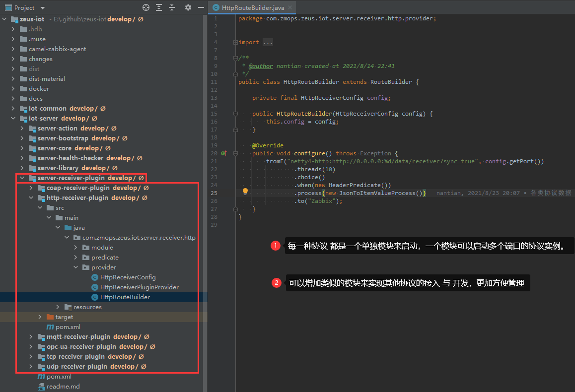Click the module package folder icon
Image resolution: width=575 pixels, height=392 pixels.
point(86,247)
